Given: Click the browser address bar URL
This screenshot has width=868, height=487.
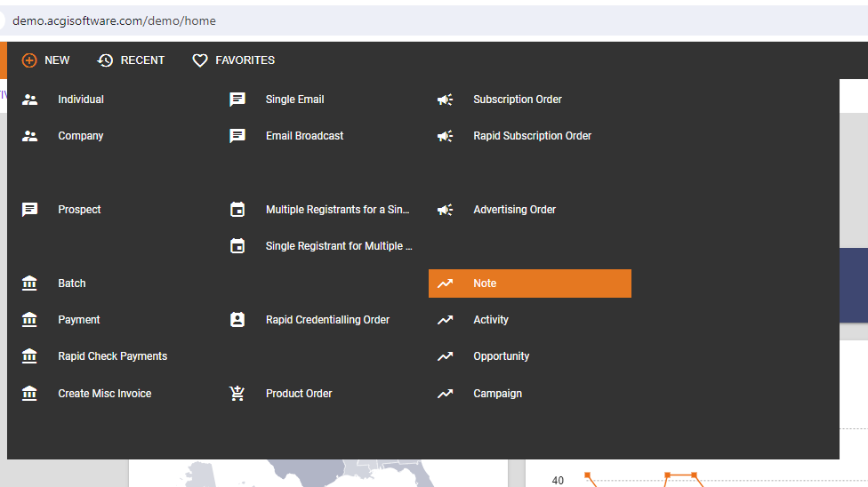Looking at the screenshot, I should 114,21.
